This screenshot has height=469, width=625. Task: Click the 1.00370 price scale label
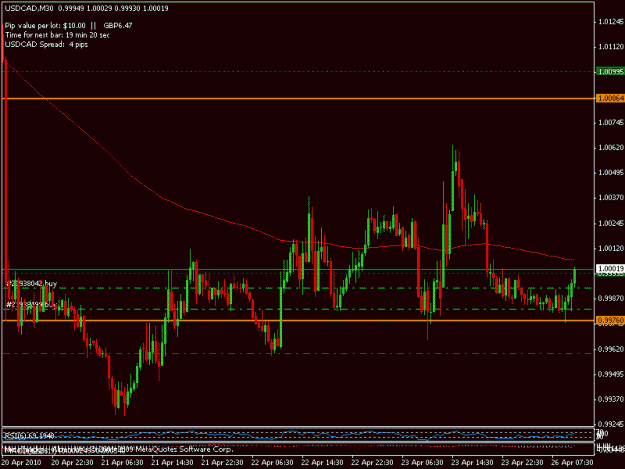[x=611, y=198]
